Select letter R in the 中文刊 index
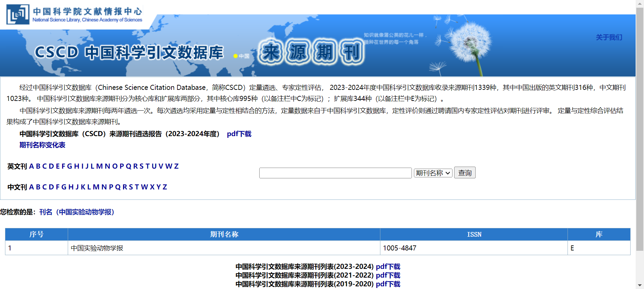Screen dimensions: 644x289 (125, 187)
